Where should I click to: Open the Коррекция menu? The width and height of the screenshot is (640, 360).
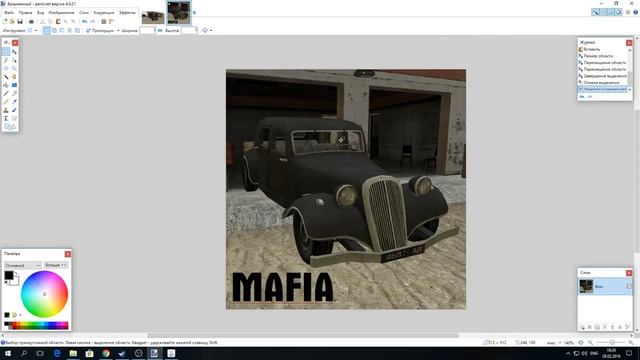click(x=104, y=13)
